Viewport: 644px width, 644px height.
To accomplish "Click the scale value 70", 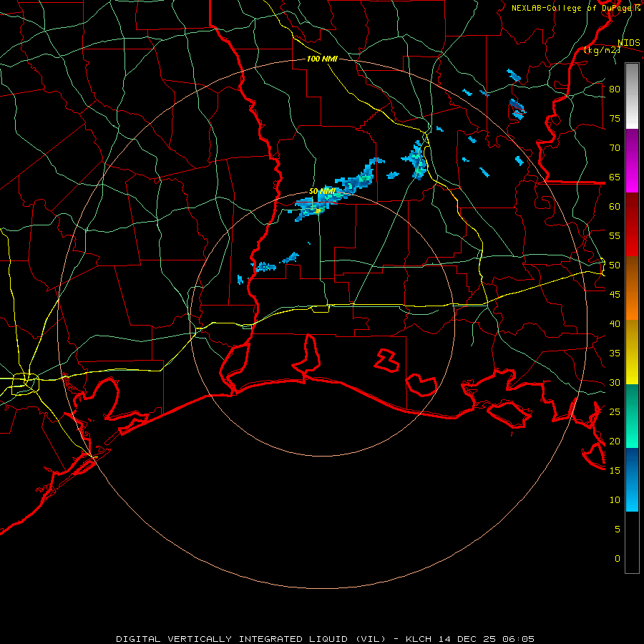I will [615, 148].
